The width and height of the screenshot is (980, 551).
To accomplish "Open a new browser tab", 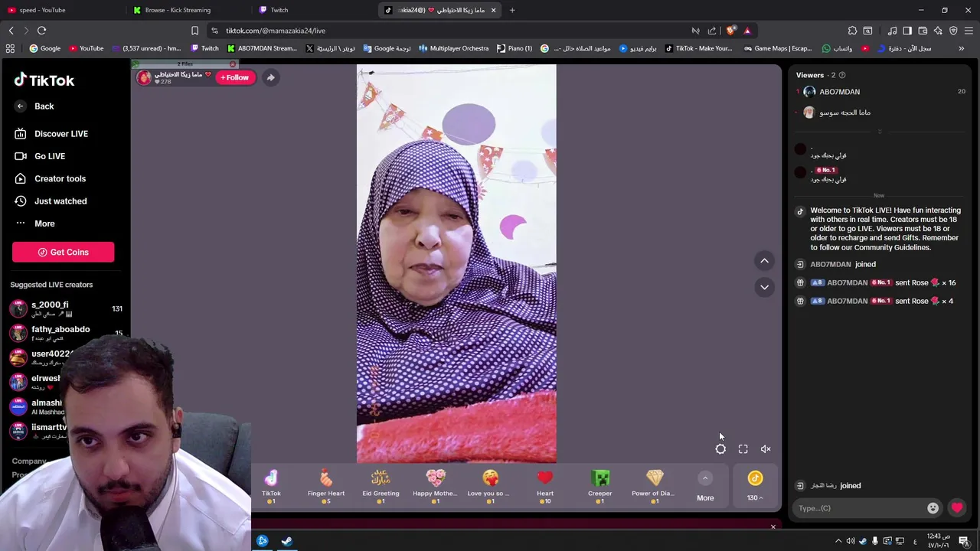I will pos(512,10).
